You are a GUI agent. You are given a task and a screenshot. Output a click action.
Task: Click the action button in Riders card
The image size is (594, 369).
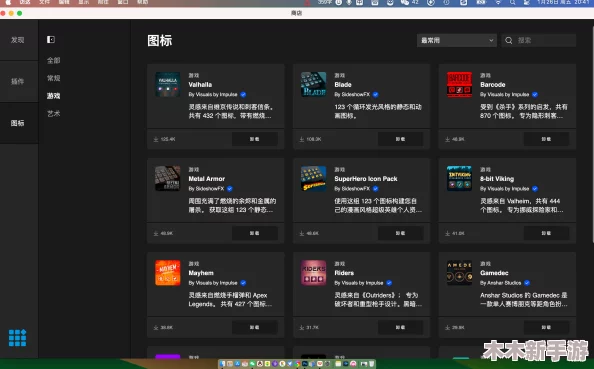(400, 327)
